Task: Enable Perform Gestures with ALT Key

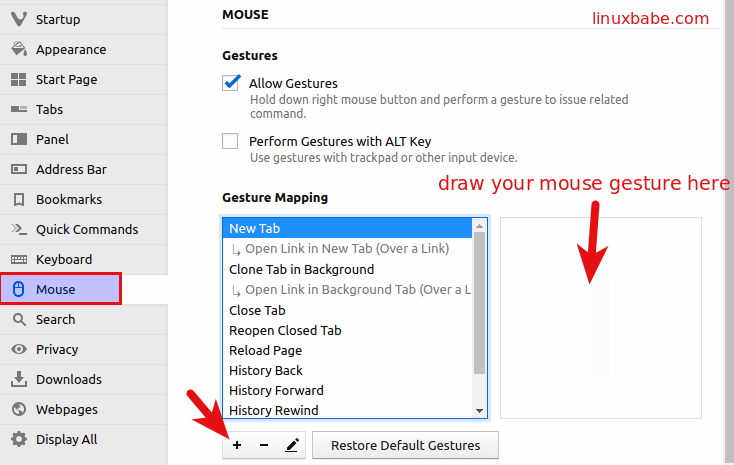Action: click(x=231, y=141)
